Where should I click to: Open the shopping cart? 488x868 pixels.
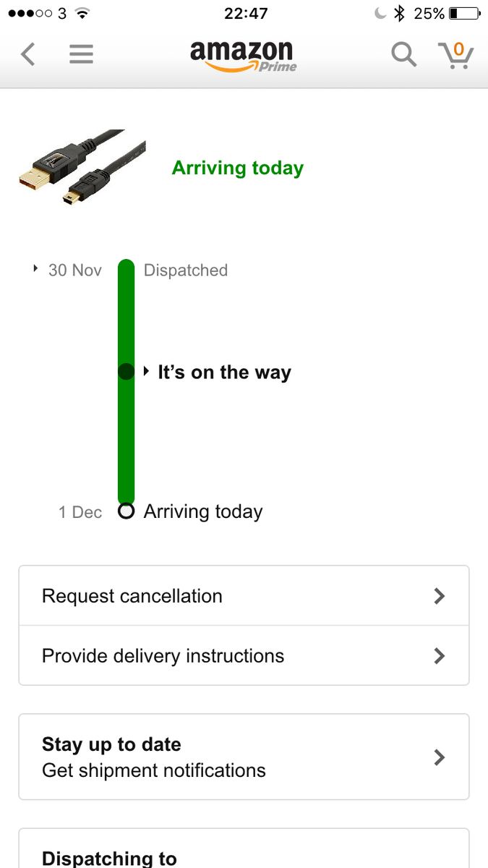(455, 55)
